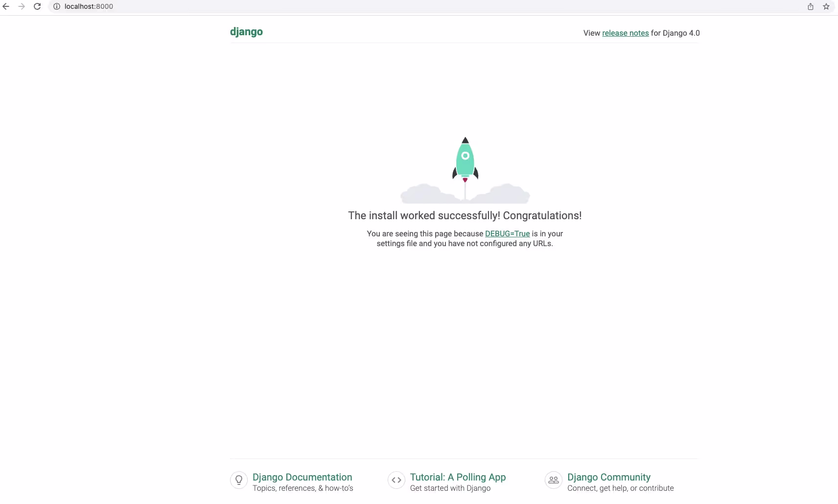Click the 'install worked successfully' heading
This screenshot has width=838, height=504.
[x=465, y=215]
